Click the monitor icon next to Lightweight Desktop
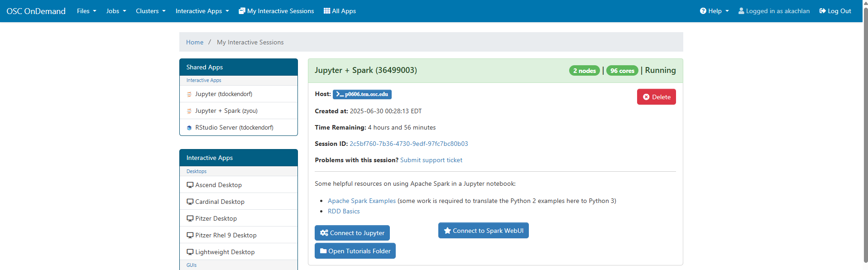Viewport: 868px width, 270px height. pyautogui.click(x=190, y=252)
